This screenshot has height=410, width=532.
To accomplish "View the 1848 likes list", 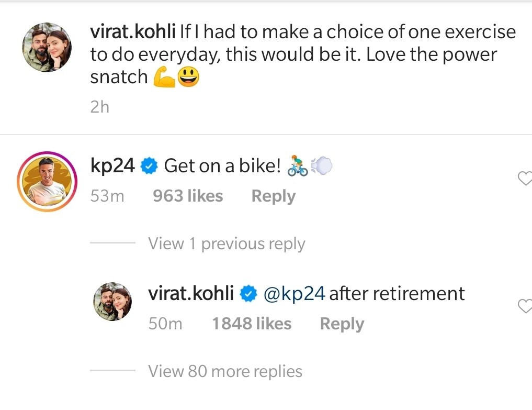I will pyautogui.click(x=252, y=324).
